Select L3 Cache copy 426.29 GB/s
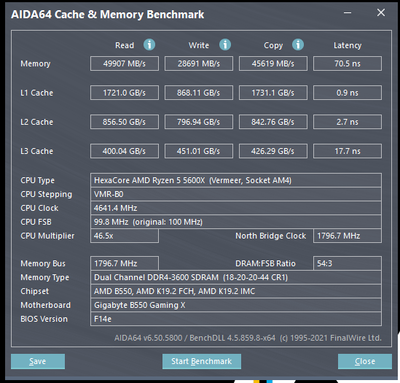 pyautogui.click(x=273, y=151)
